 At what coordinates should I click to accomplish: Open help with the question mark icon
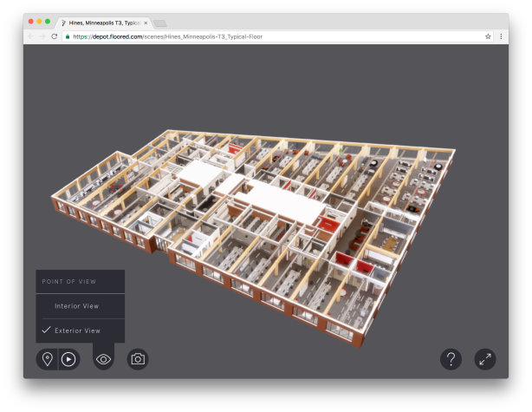(x=451, y=359)
